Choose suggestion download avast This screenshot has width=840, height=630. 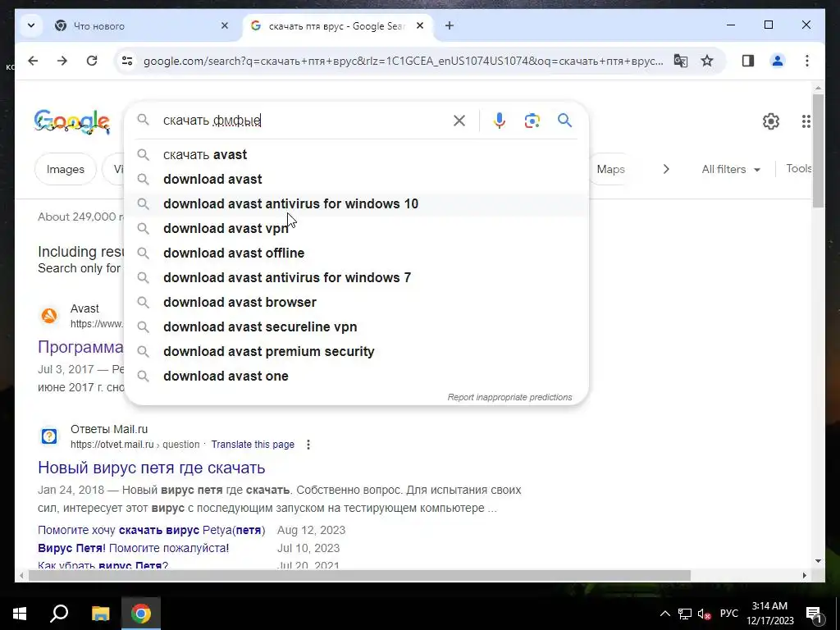point(356,180)
